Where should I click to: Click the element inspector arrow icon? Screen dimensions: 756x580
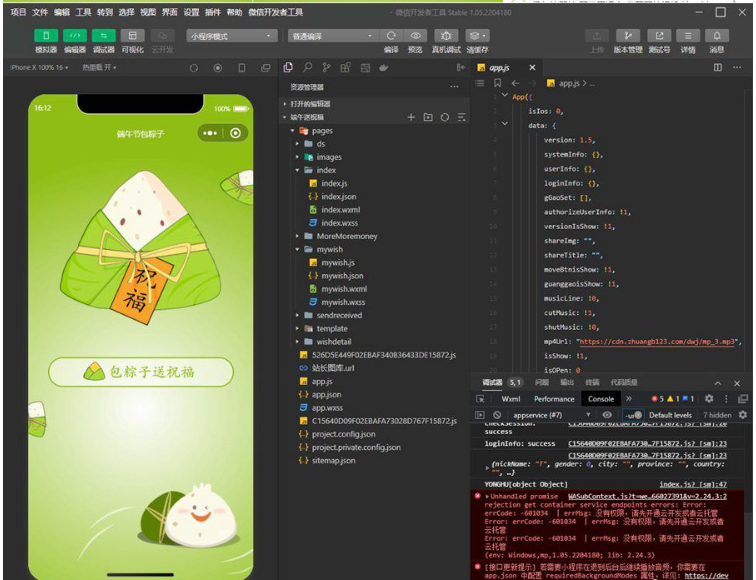click(x=480, y=399)
